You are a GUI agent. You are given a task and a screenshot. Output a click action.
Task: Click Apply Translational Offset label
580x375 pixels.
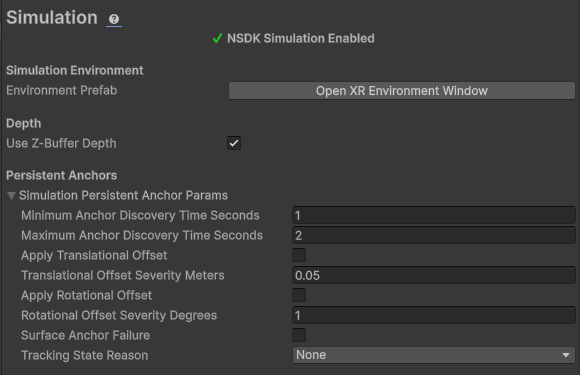coord(94,255)
